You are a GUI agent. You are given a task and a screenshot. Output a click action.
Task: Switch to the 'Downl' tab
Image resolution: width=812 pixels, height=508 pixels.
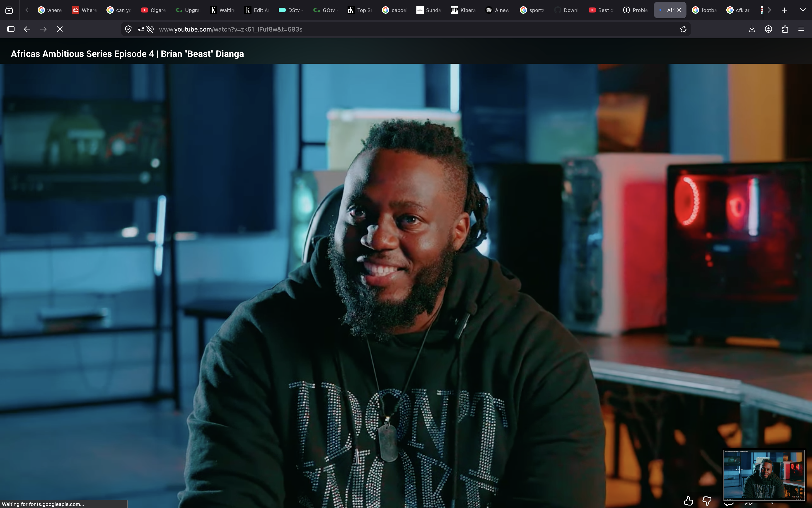tap(566, 10)
